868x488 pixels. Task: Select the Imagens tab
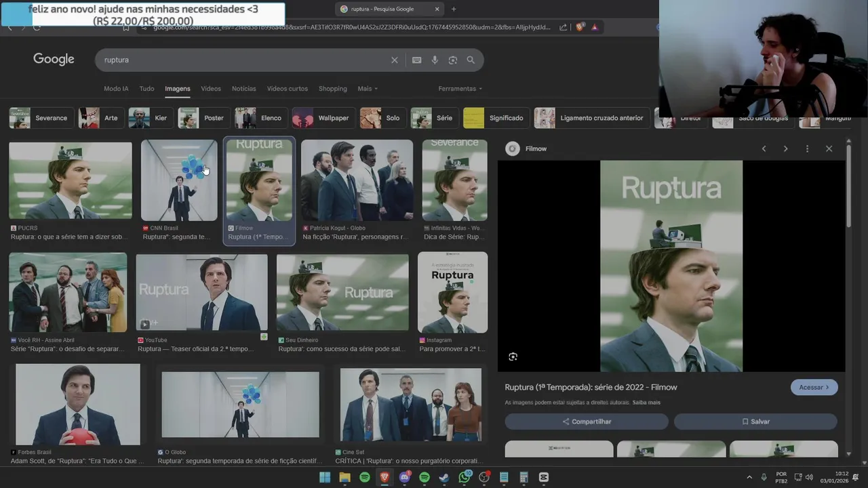click(178, 89)
